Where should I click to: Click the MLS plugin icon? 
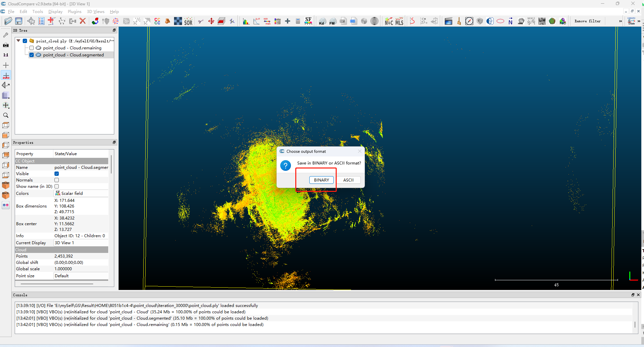(399, 21)
